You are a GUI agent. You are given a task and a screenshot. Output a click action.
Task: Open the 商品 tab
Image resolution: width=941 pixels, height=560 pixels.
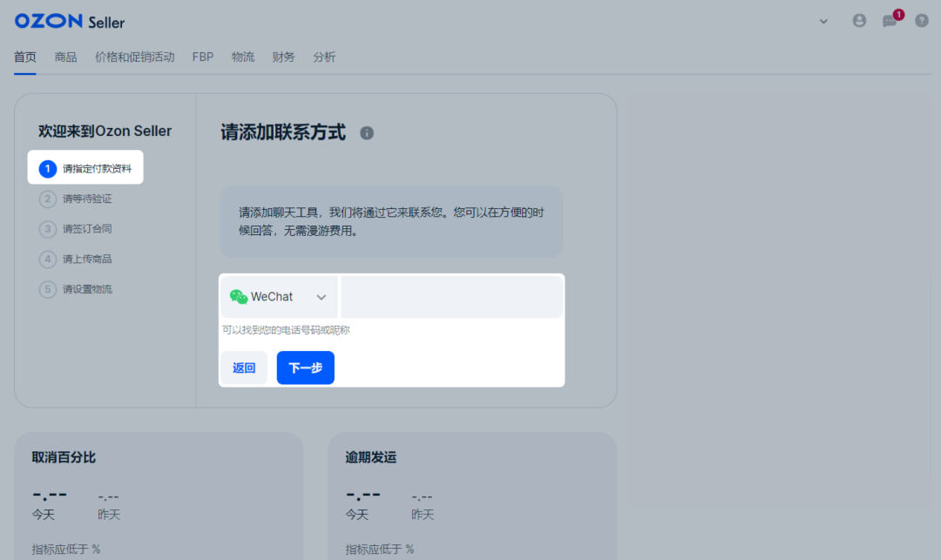(x=65, y=57)
